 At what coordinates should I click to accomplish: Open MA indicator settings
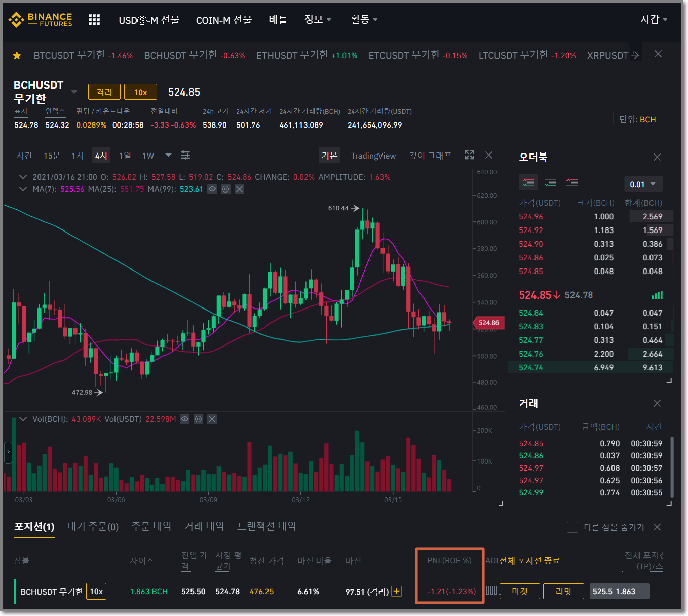pos(226,189)
